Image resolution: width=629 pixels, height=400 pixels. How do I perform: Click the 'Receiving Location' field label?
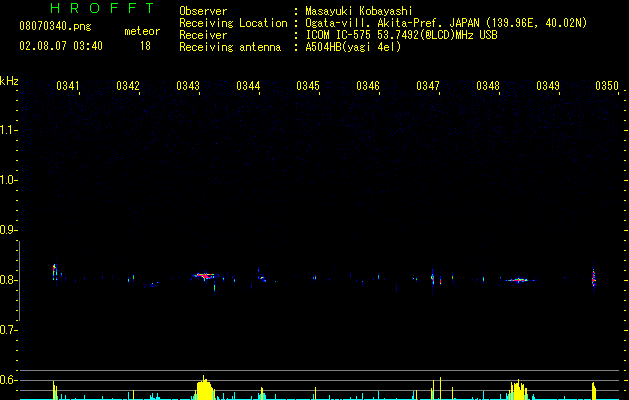[x=233, y=23]
